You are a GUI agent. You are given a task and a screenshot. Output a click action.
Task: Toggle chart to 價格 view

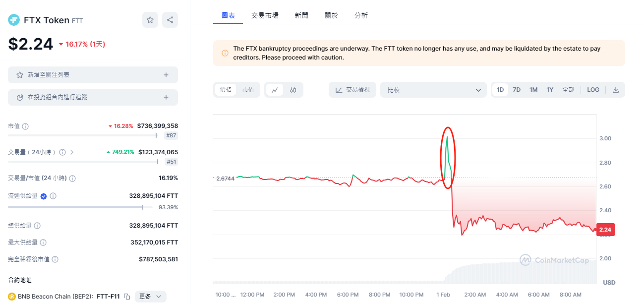pos(226,90)
